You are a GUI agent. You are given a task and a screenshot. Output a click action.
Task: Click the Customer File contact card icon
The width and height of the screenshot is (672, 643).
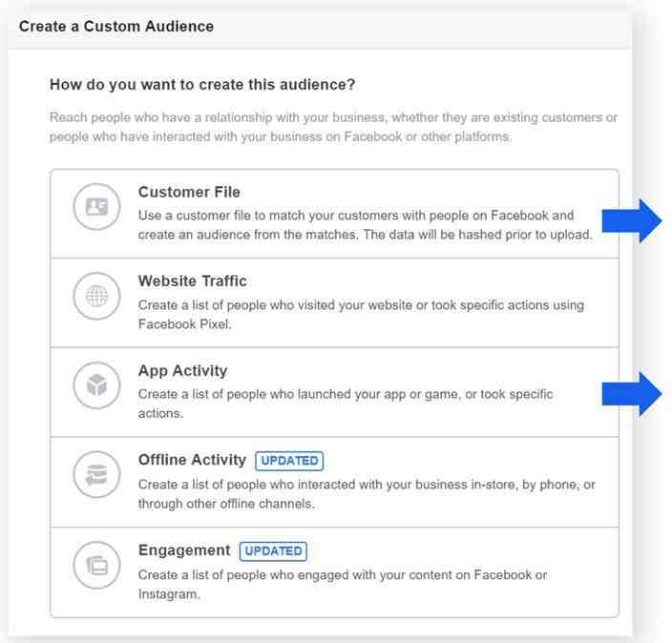pos(96,207)
